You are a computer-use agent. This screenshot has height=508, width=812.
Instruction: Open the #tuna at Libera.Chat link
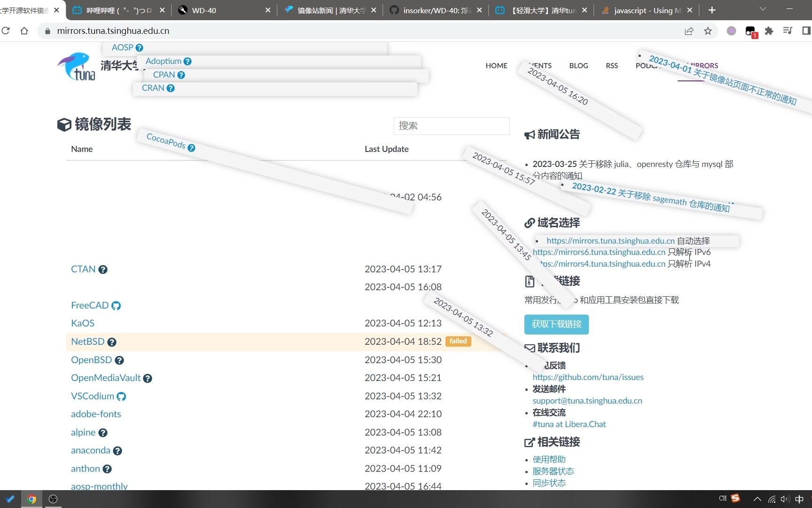(x=569, y=424)
